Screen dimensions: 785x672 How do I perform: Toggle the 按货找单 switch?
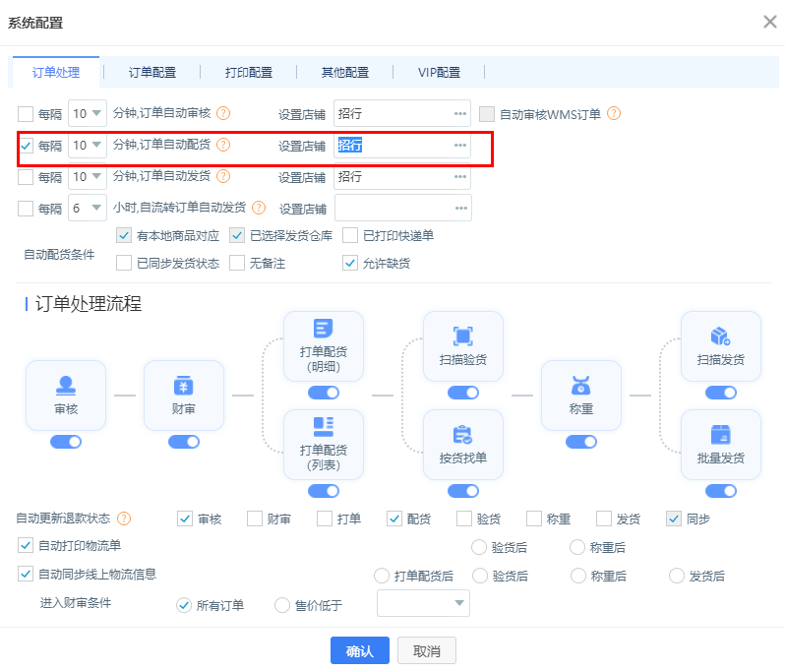463,491
